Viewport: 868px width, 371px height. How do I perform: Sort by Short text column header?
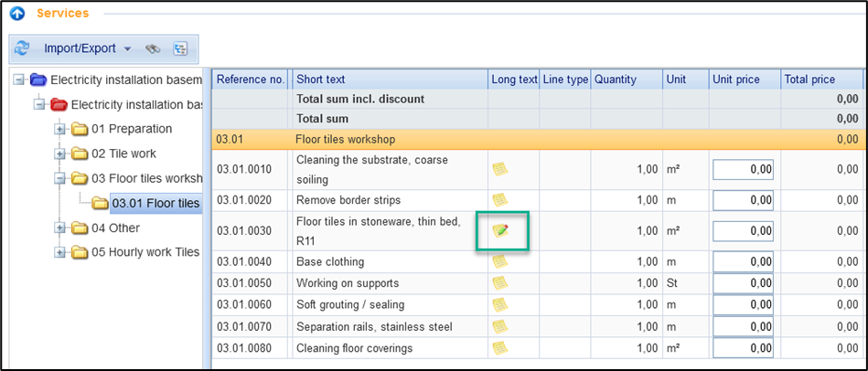point(389,79)
